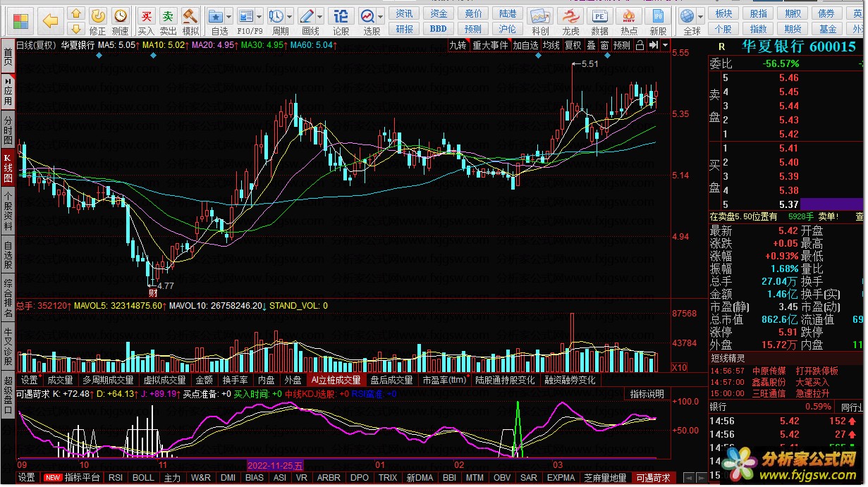Screen dimensions: 868x487
Task: Open the 自选 star folder icon
Action: tap(216, 16)
